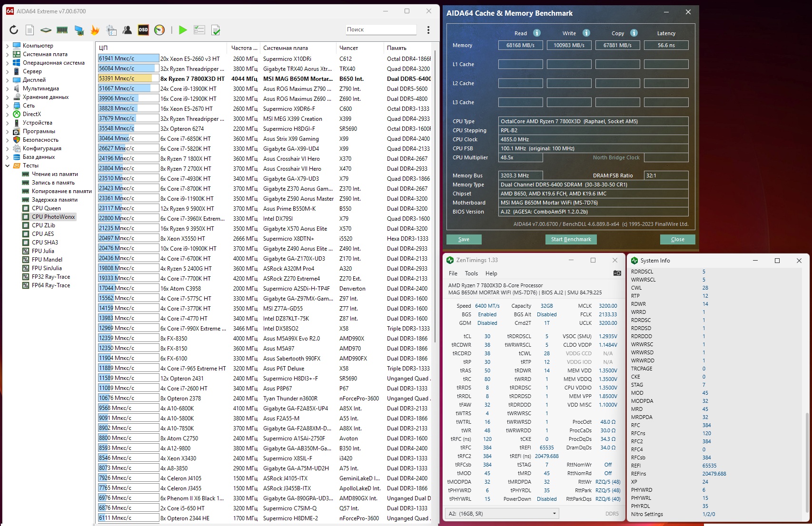The image size is (812, 526).
Task: Click the green Start play icon
Action: [183, 30]
